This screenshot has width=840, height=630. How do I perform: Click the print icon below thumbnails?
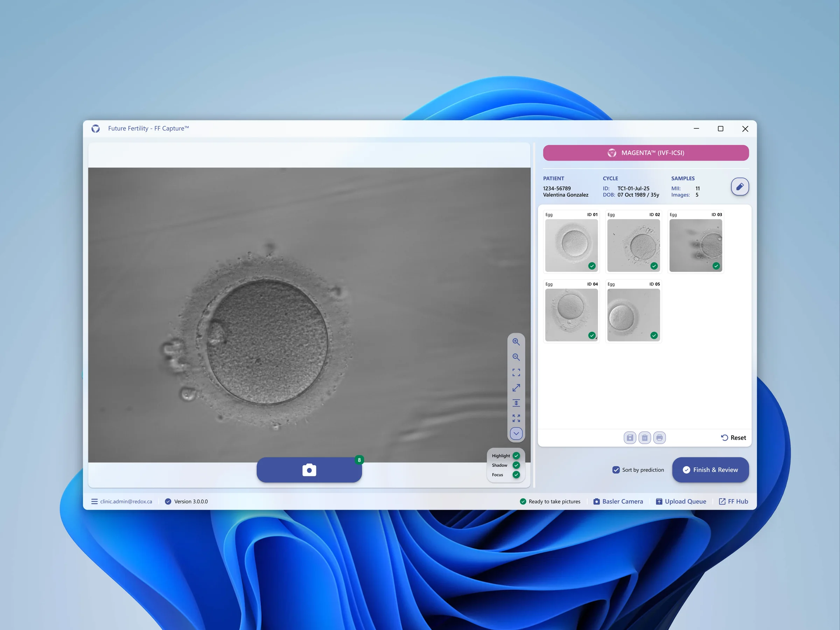point(660,437)
